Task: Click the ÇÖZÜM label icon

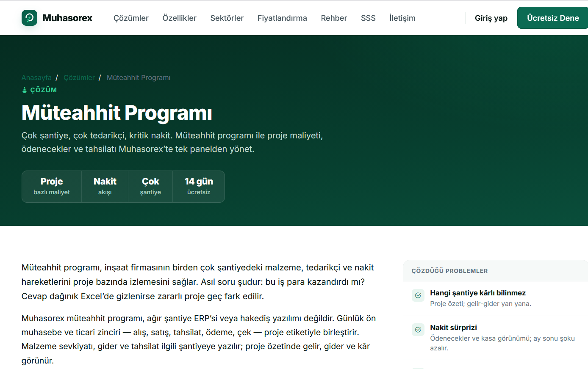Action: (x=25, y=90)
